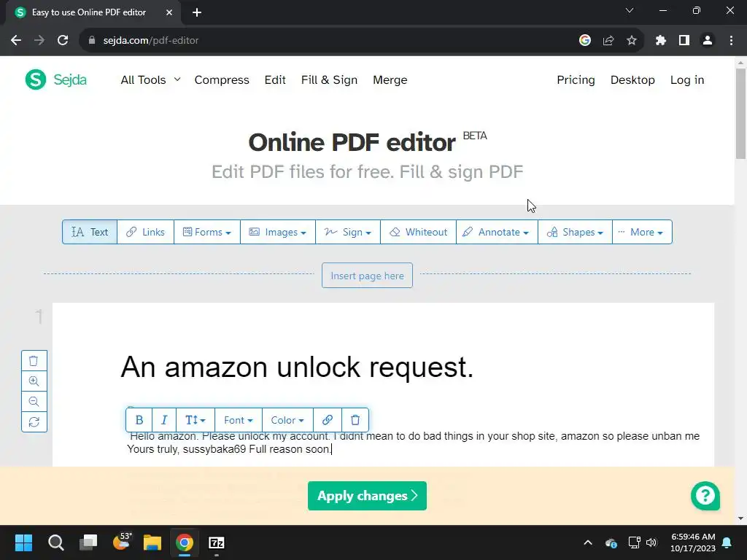Viewport: 747px width, 560px height.
Task: Open the notifications bell
Action: 727,542
